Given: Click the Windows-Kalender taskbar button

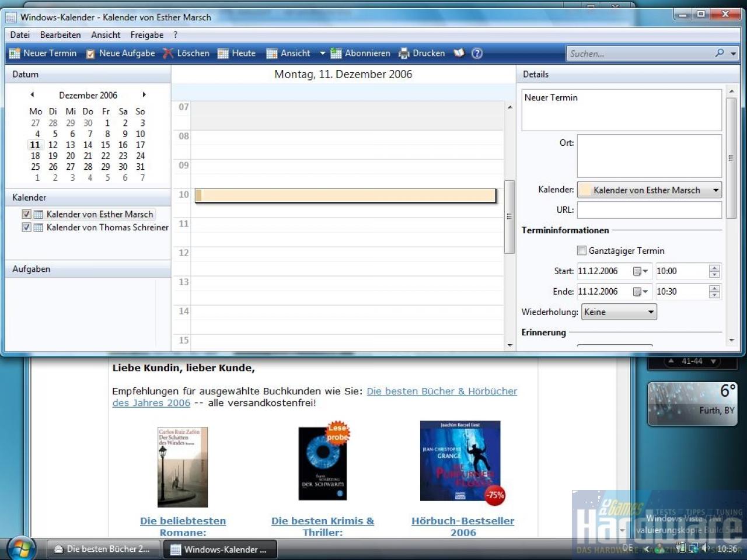Looking at the screenshot, I should point(219,549).
